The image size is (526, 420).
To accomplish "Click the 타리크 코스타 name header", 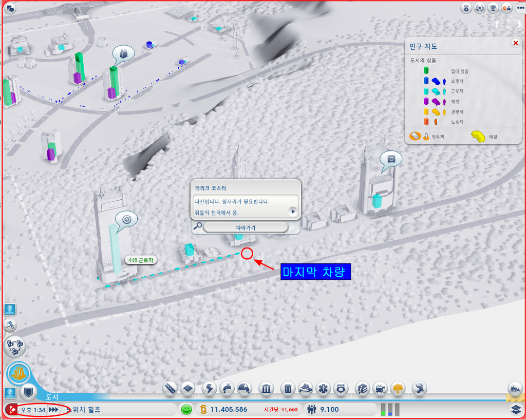I will 211,188.
